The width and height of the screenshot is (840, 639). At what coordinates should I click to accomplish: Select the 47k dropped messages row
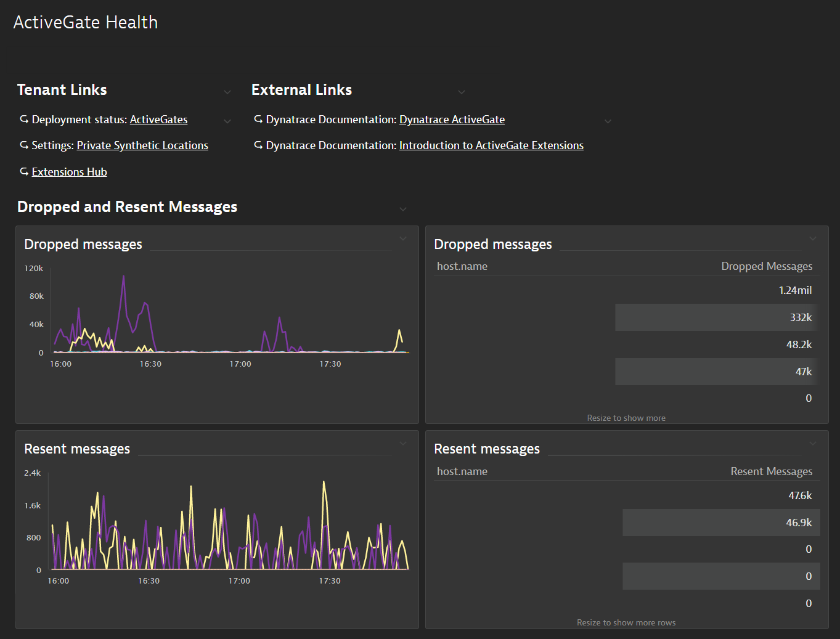627,372
